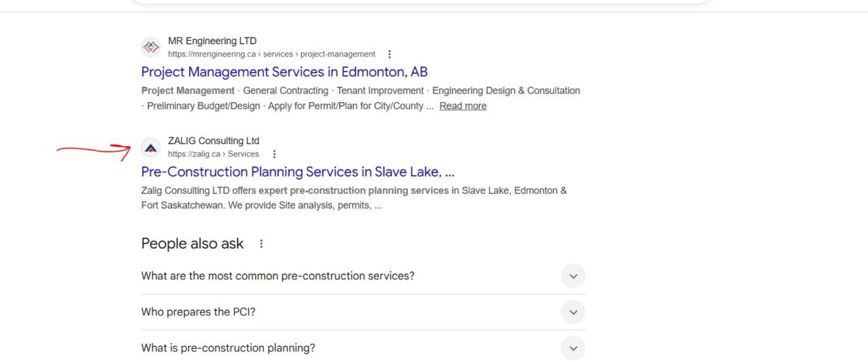Expand chevron for What is pre-construction planning

573,348
